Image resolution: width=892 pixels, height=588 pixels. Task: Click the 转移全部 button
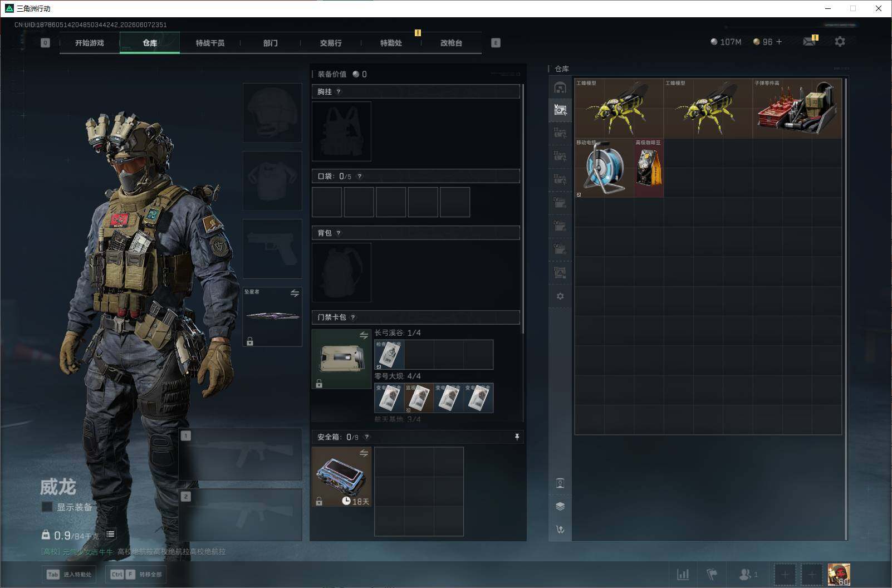coord(137,574)
